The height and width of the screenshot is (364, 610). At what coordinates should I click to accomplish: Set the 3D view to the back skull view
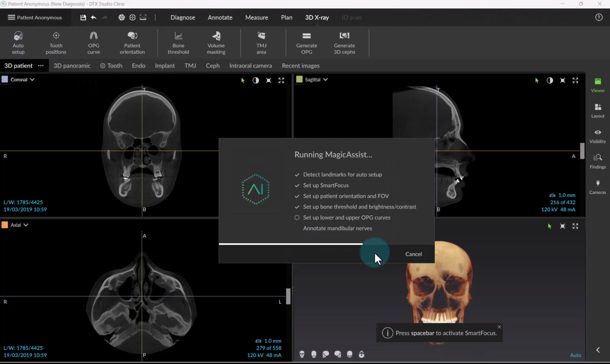click(314, 354)
